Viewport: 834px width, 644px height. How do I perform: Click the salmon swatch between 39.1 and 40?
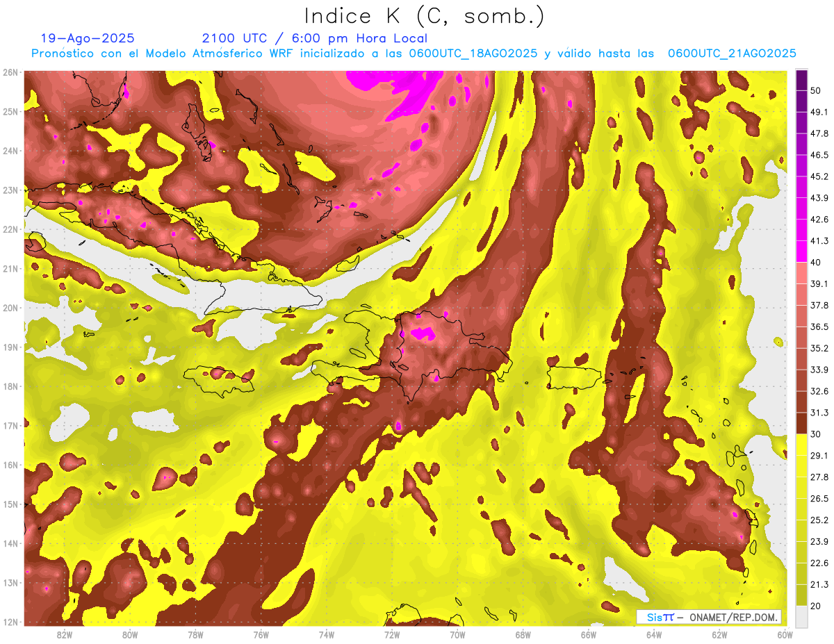(802, 273)
